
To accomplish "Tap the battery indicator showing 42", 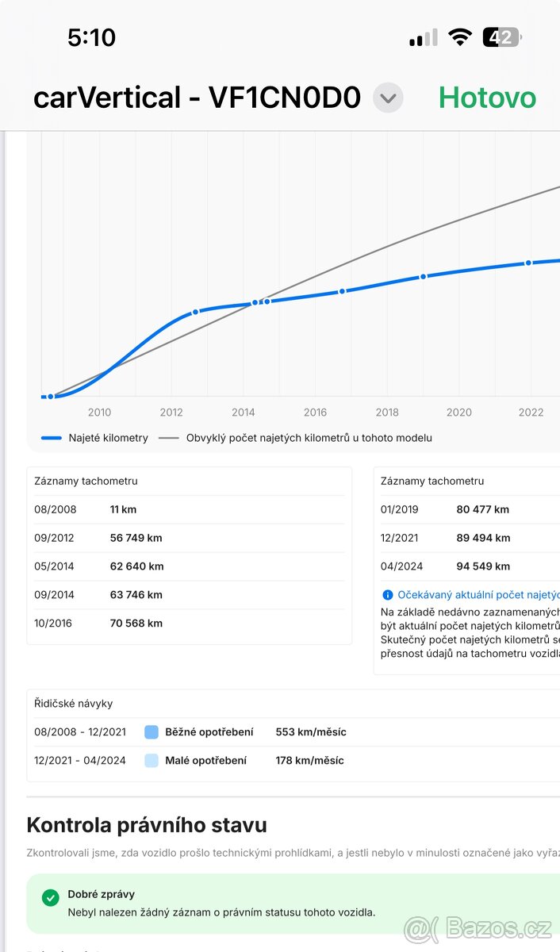I will [501, 37].
